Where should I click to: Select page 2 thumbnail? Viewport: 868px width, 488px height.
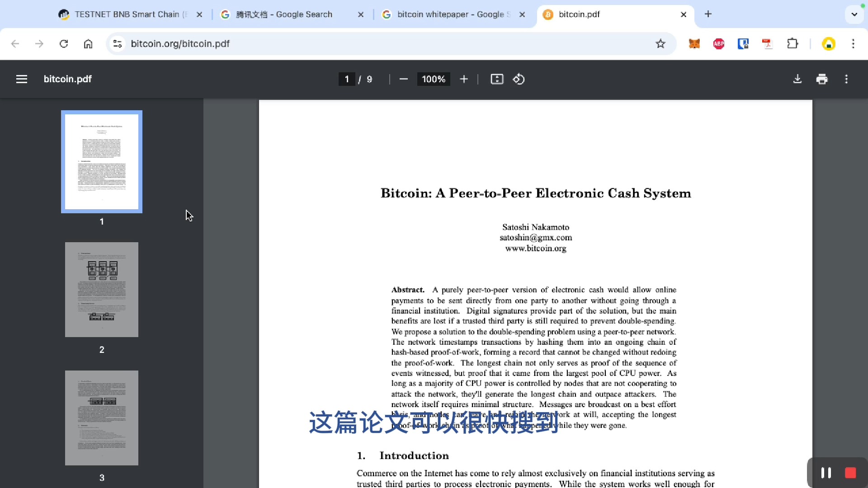coord(102,290)
